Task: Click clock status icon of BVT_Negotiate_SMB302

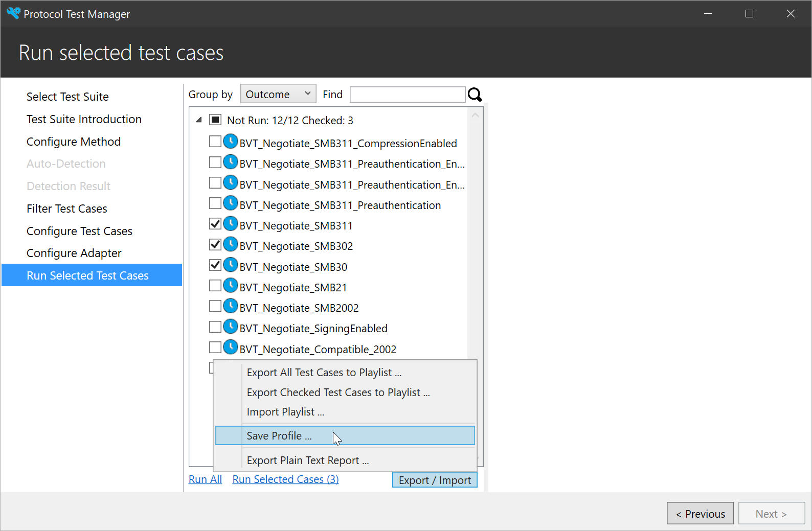Action: 231,244
